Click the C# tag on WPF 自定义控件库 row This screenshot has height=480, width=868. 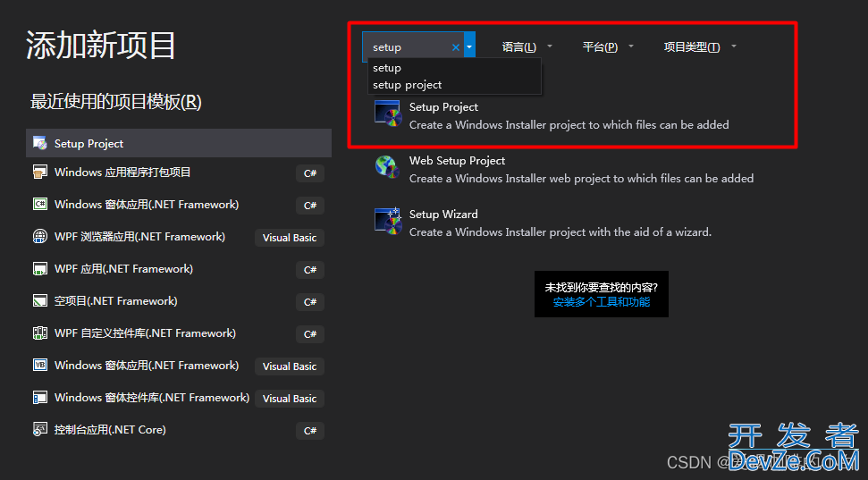310,333
